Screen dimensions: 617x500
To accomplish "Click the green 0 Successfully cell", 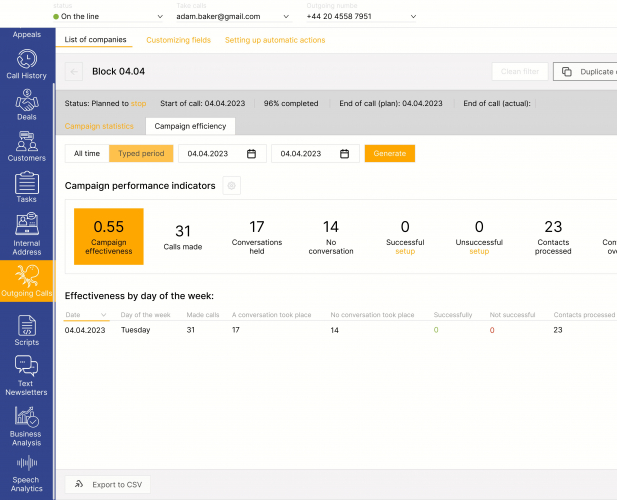I will point(436,330).
